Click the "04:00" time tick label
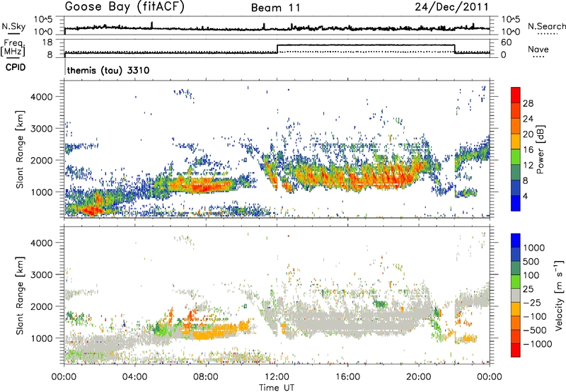 (134, 377)
